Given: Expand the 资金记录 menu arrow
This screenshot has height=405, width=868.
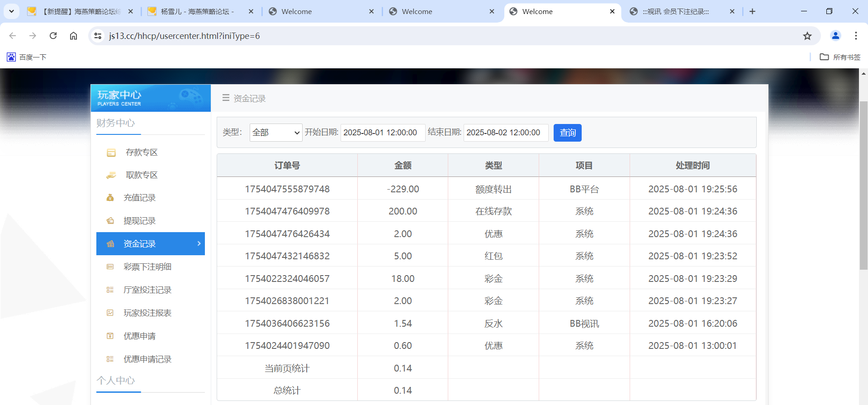Looking at the screenshot, I should (199, 243).
